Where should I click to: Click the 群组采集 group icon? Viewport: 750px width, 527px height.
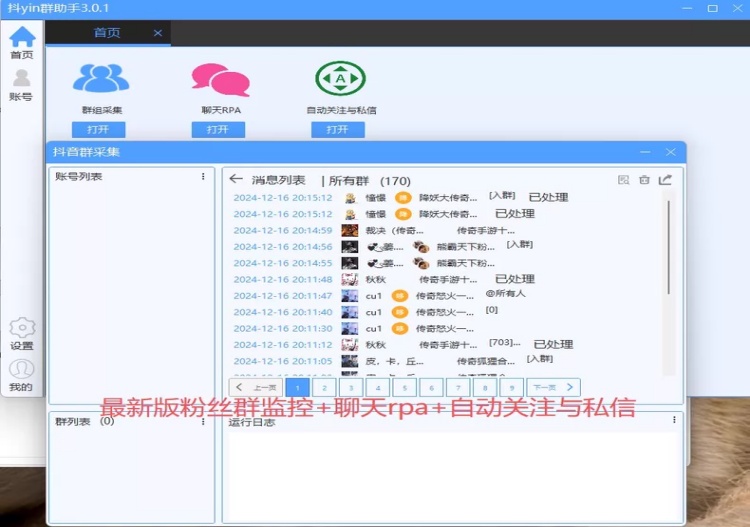pos(101,78)
